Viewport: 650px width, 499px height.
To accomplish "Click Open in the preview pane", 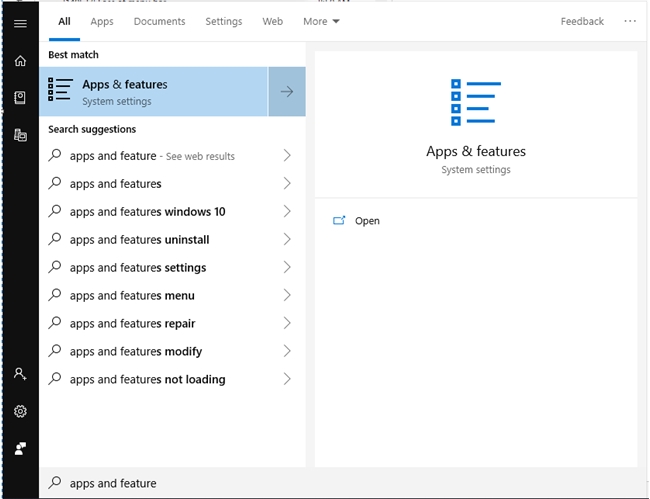I will point(367,220).
